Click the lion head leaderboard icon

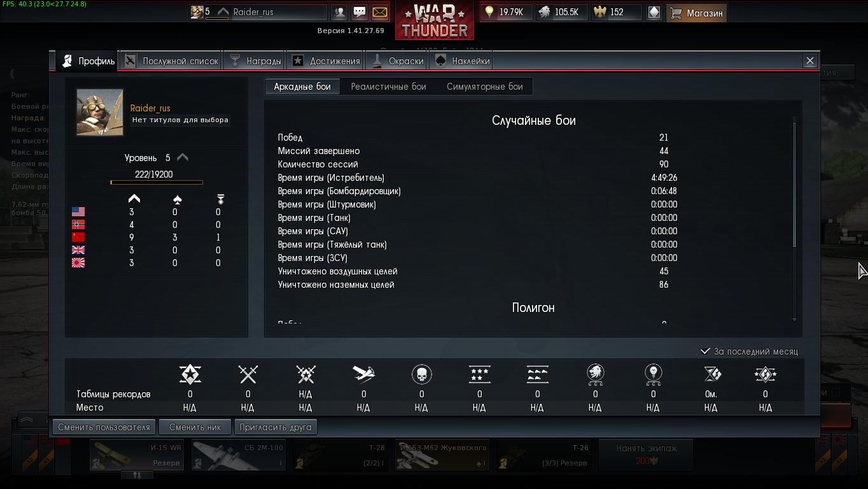[595, 374]
